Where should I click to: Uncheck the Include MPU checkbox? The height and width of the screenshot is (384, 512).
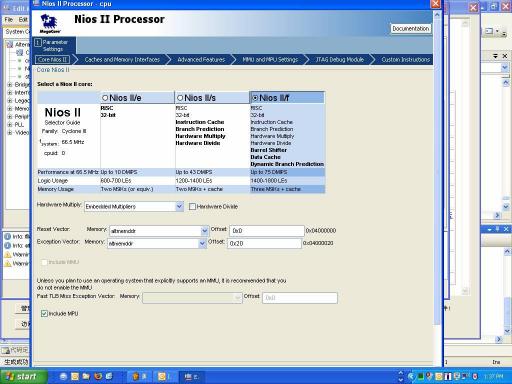[x=44, y=314]
